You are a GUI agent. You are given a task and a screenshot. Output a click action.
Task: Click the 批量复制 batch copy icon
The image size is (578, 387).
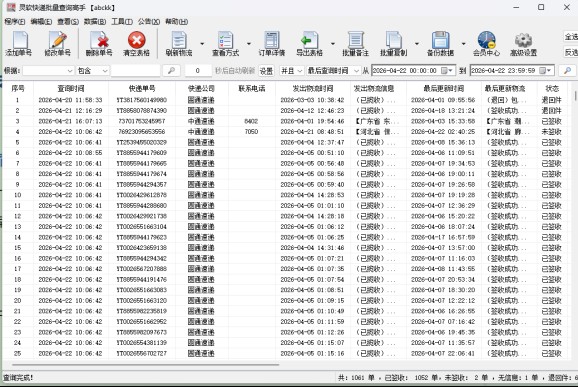point(393,40)
